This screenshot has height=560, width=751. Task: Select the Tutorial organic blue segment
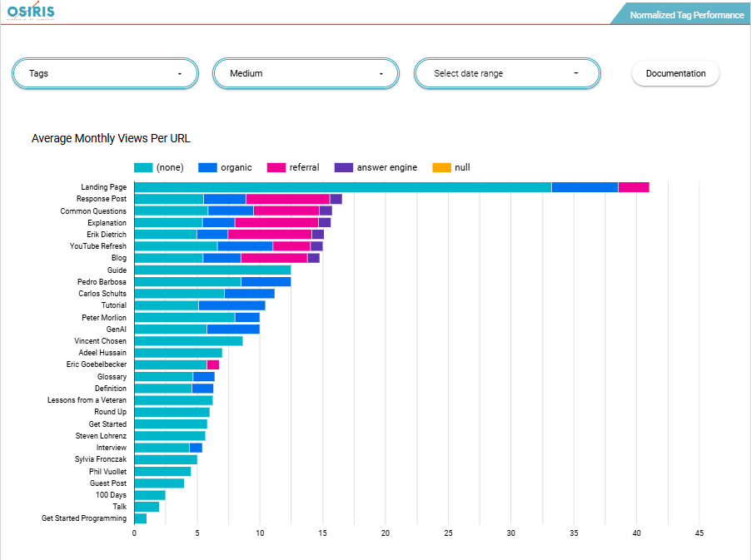[x=231, y=305]
